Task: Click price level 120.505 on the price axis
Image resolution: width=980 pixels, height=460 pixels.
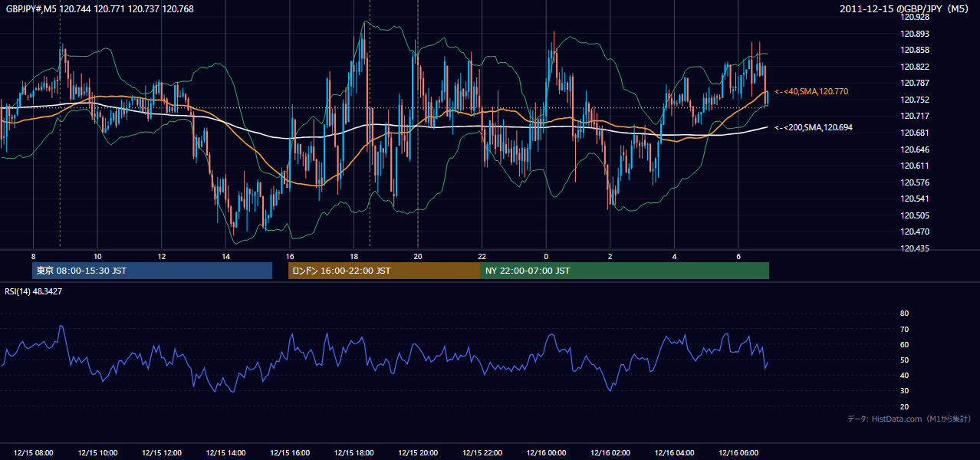Action: pos(914,215)
